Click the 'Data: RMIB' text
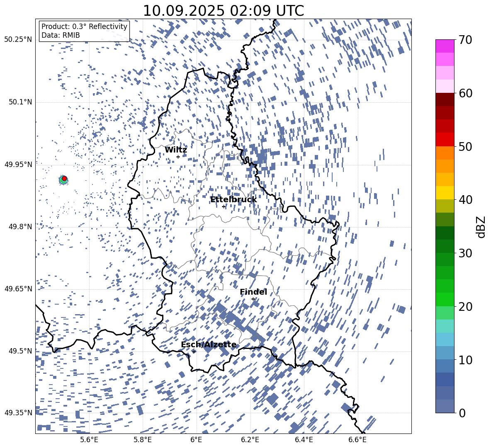This screenshot has height=448, width=491. [61, 35]
